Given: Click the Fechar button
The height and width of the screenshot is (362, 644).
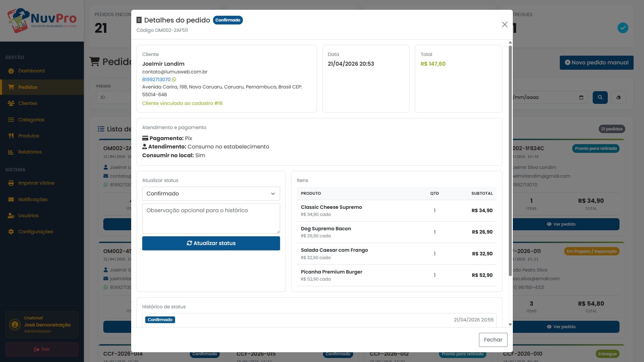Looking at the screenshot, I should [493, 340].
